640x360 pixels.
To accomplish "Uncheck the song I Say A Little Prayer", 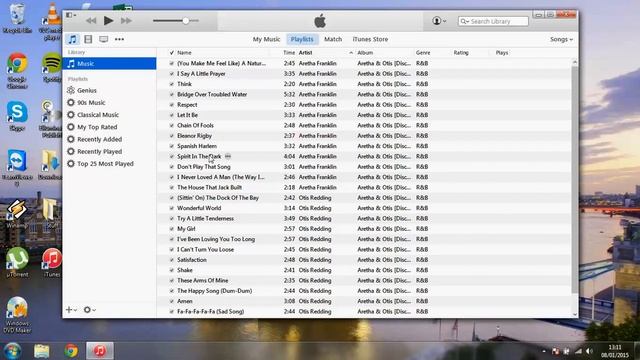I will (171, 74).
